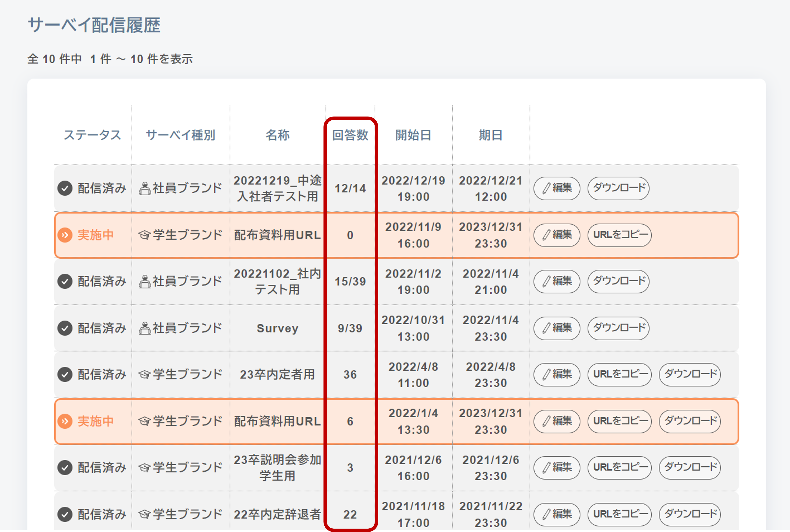
Task: Copy URL of survey started 2022/11/9
Action: click(x=619, y=235)
